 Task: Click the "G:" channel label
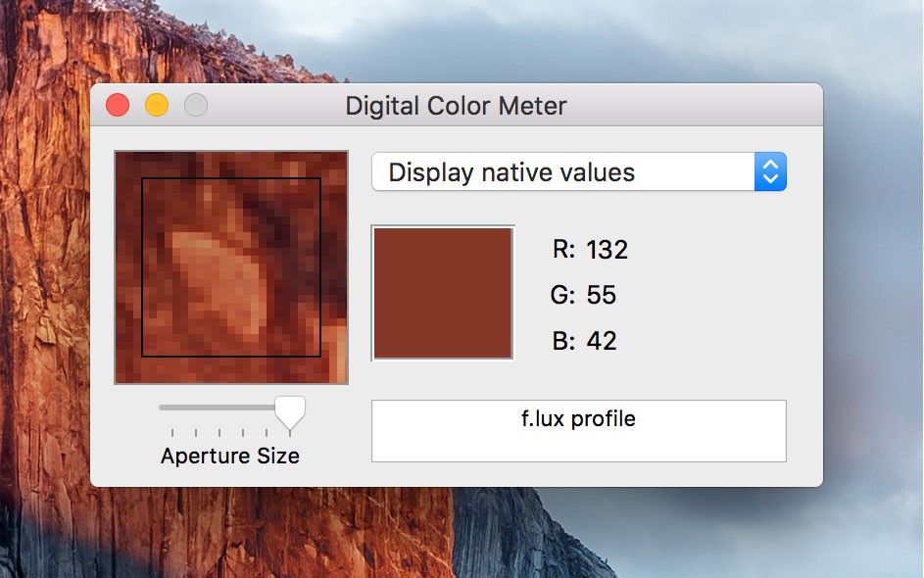563,295
